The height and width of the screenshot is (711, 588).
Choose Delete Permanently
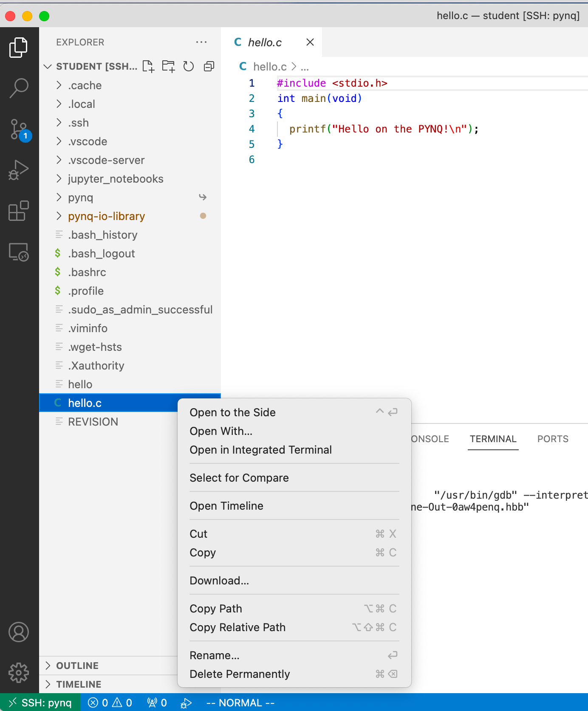pyautogui.click(x=294, y=674)
